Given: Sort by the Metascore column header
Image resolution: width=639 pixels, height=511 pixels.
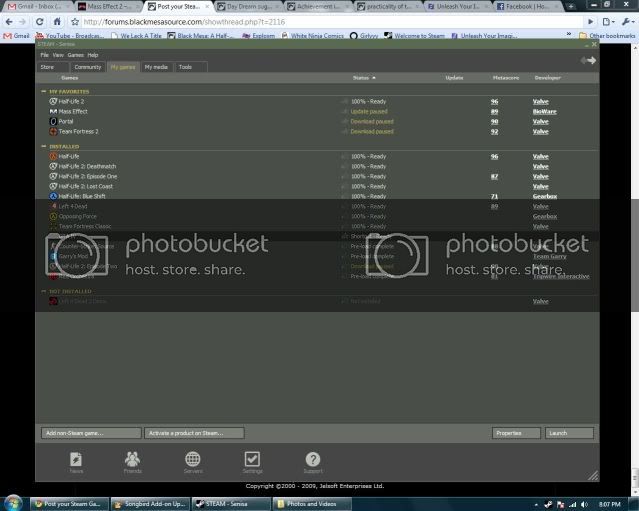Looking at the screenshot, I should pyautogui.click(x=506, y=77).
